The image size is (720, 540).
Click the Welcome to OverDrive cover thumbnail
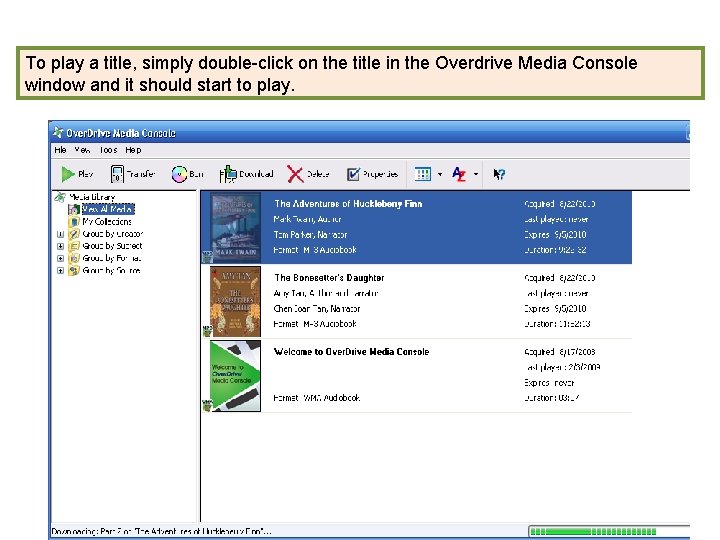point(235,376)
